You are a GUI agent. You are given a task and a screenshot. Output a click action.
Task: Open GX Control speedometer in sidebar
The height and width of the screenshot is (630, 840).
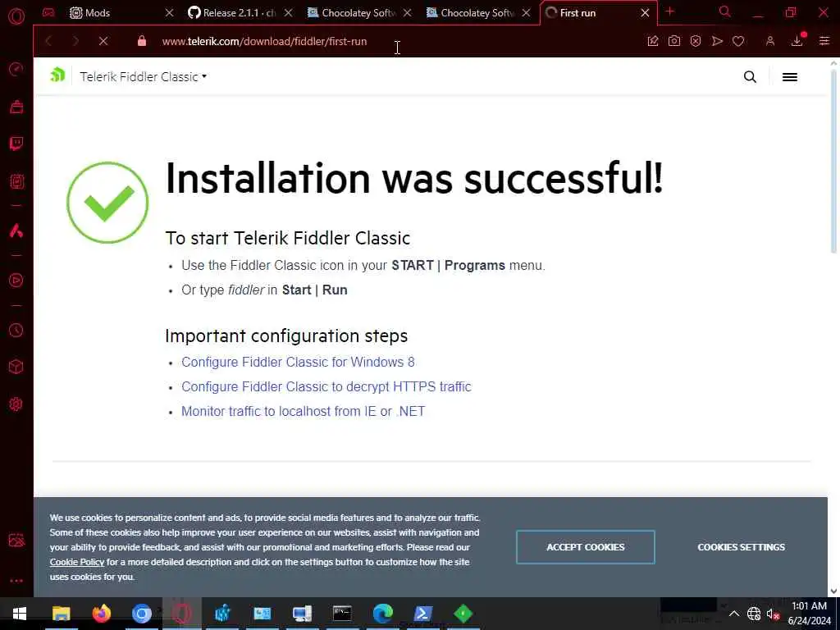click(x=16, y=69)
